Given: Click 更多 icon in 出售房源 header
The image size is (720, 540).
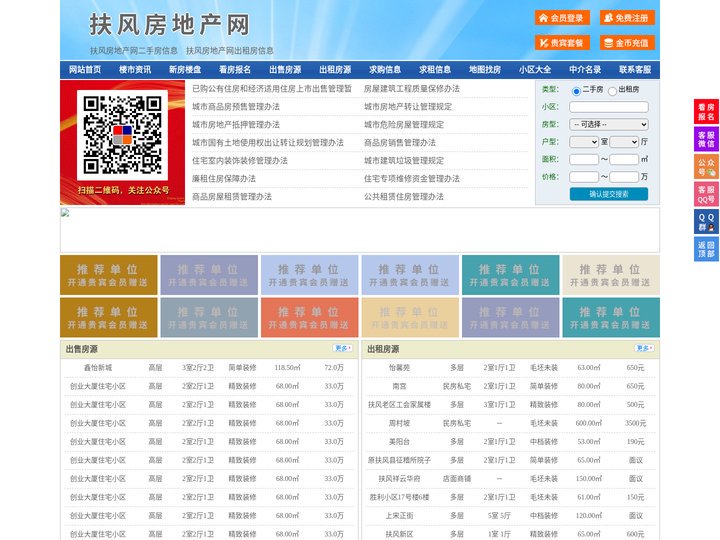Looking at the screenshot, I should 343,349.
